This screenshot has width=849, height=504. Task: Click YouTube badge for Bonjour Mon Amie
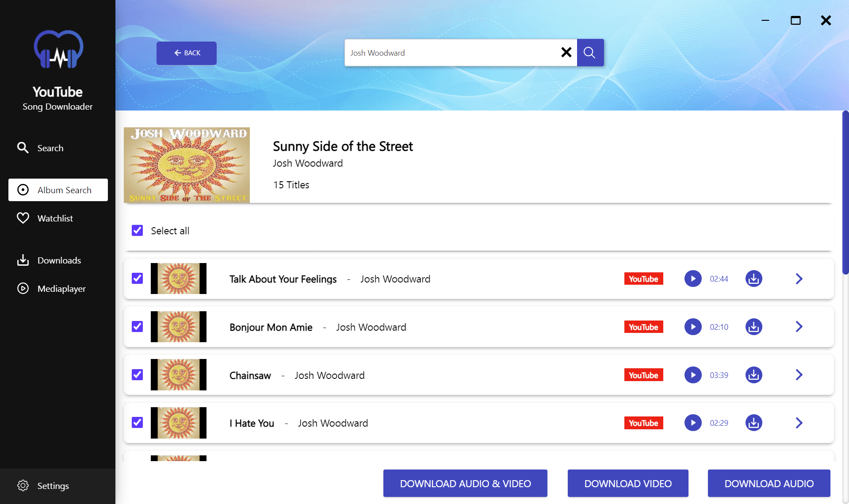point(643,327)
